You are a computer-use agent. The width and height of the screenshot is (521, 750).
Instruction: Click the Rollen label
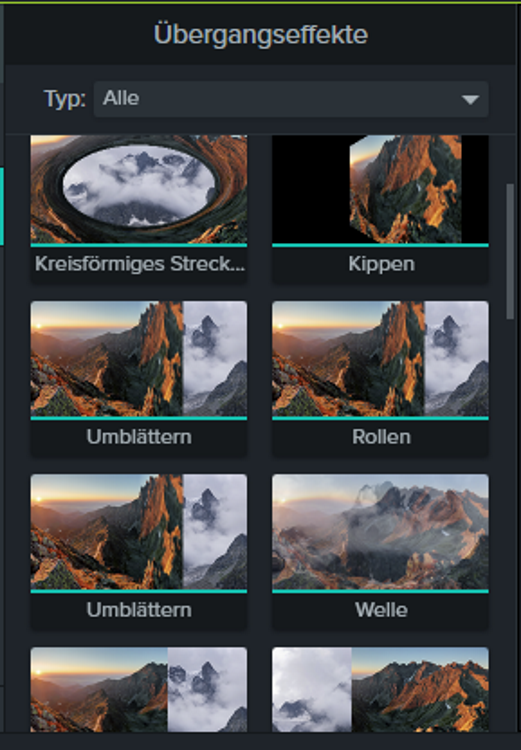pyautogui.click(x=381, y=437)
